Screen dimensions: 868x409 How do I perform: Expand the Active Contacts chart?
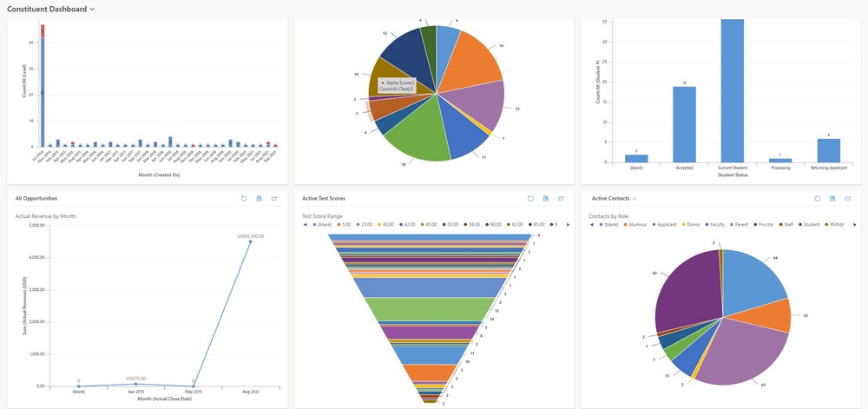(x=847, y=198)
